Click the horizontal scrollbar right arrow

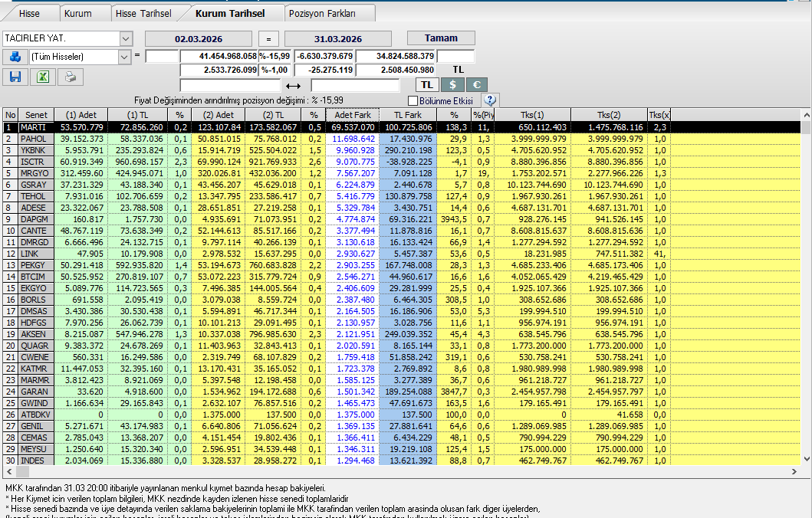click(x=794, y=471)
